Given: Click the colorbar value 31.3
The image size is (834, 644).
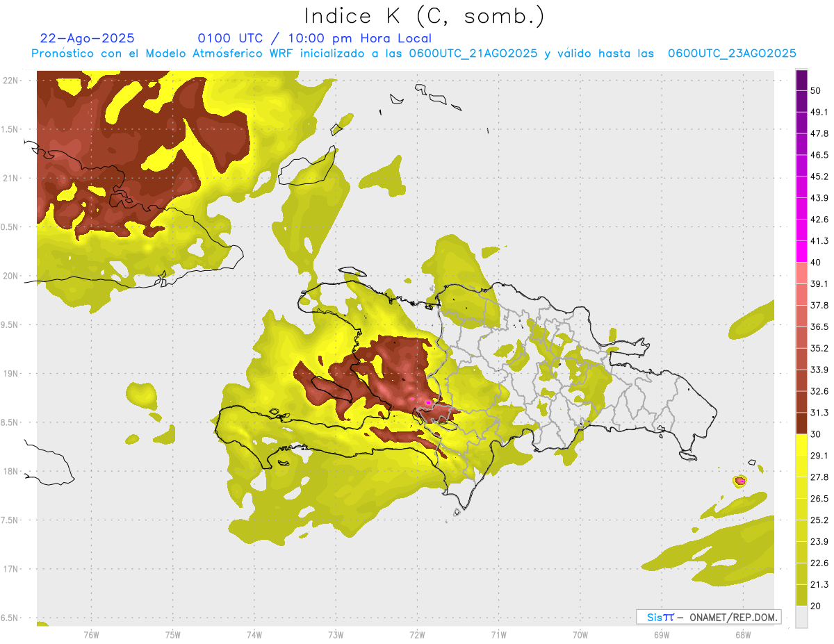Looking at the screenshot, I should click(x=819, y=413).
